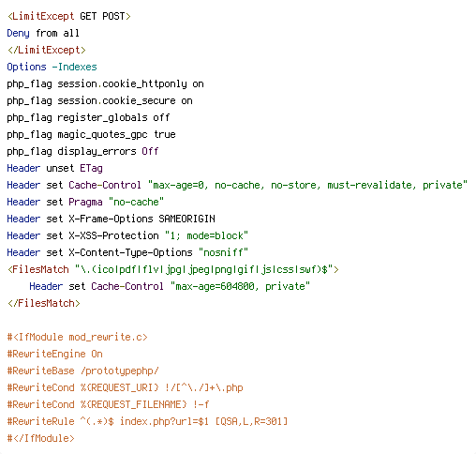Click '/prototypephp/' in the RewriteBase comment
Screen dimensions: 476x454
coord(120,371)
